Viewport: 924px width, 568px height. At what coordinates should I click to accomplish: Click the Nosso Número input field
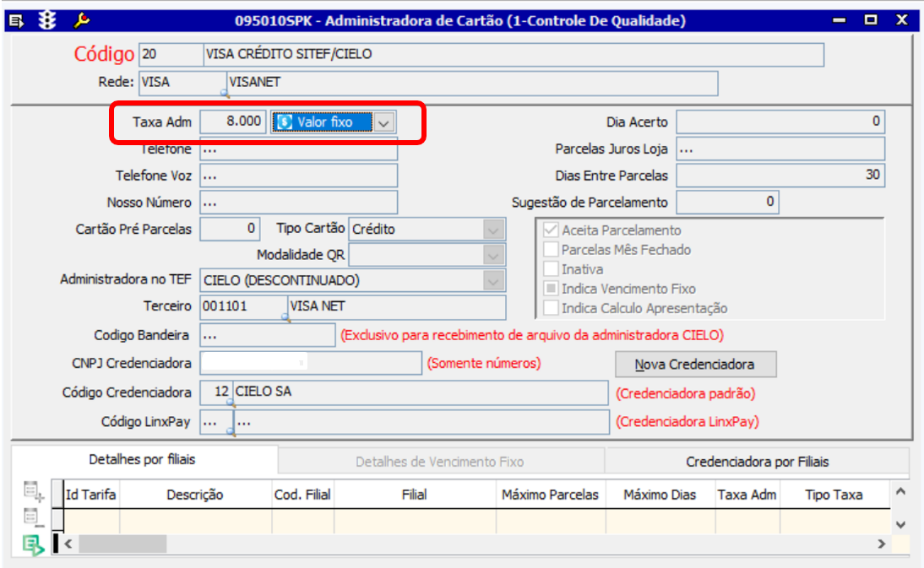point(299,203)
